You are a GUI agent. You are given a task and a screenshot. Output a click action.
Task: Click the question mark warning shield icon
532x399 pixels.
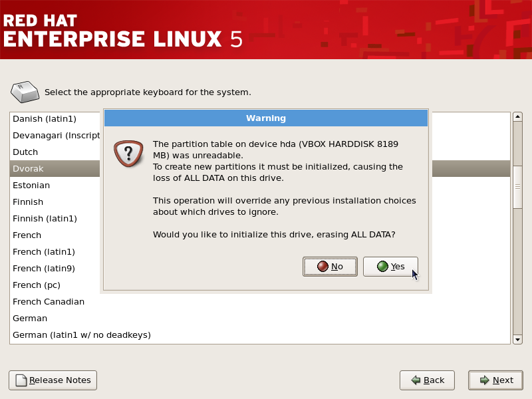[128, 154]
